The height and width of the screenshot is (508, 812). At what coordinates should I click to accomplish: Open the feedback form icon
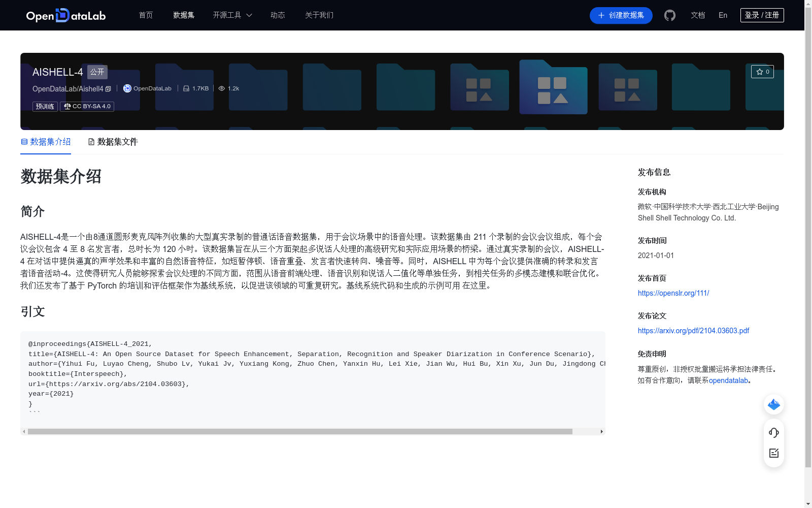[774, 453]
